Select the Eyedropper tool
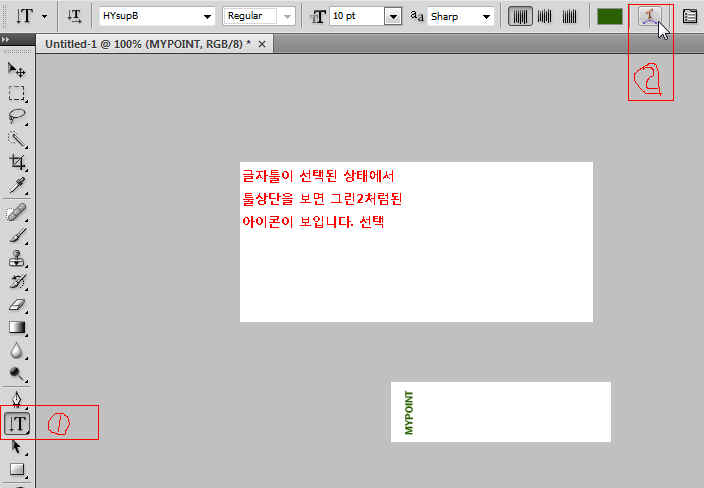Image resolution: width=704 pixels, height=488 pixels. pyautogui.click(x=17, y=186)
